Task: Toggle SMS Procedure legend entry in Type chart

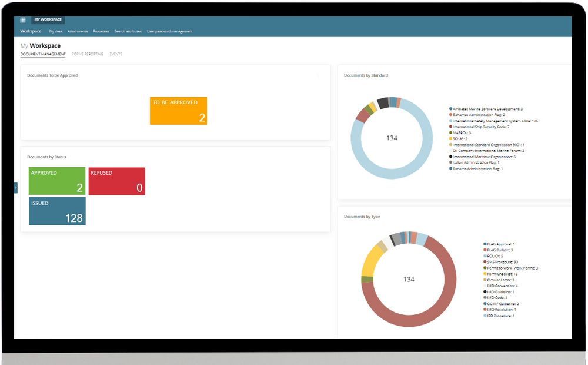Action: (499, 262)
